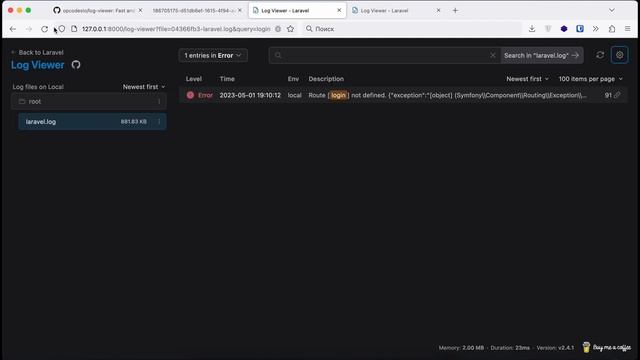Viewport: 640px width, 360px height.
Task: Click Back to Laravel link
Action: click(x=38, y=52)
